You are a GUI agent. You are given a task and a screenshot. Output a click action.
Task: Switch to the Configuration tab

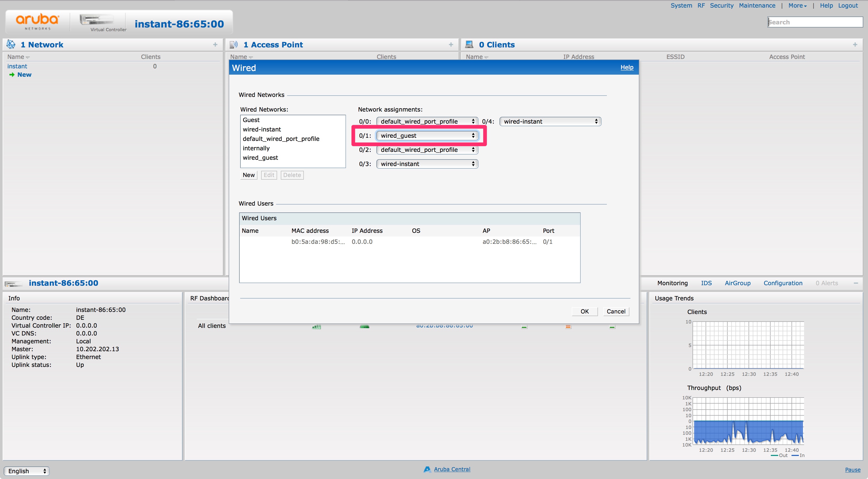tap(783, 283)
